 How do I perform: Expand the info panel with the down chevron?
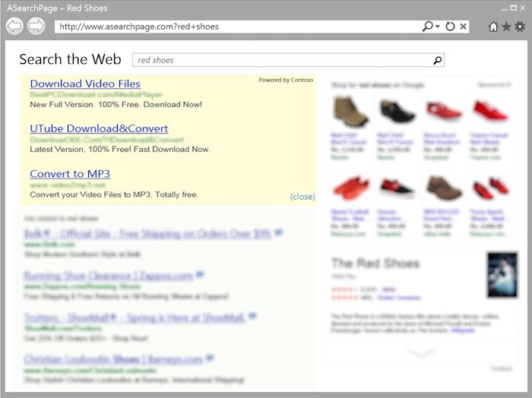pyautogui.click(x=421, y=353)
